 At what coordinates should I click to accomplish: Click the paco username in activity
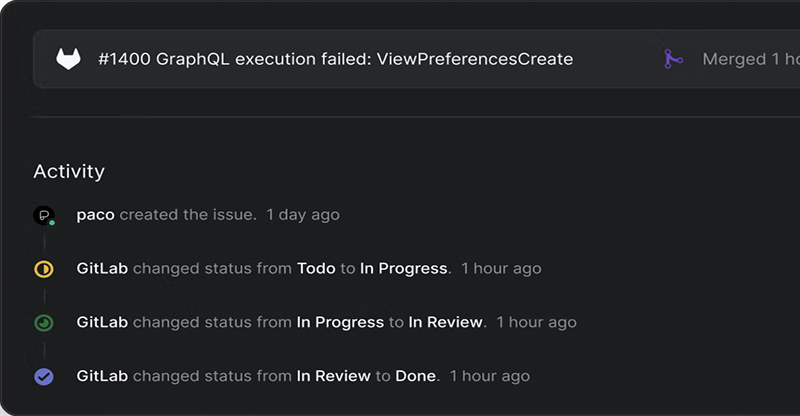tap(95, 215)
